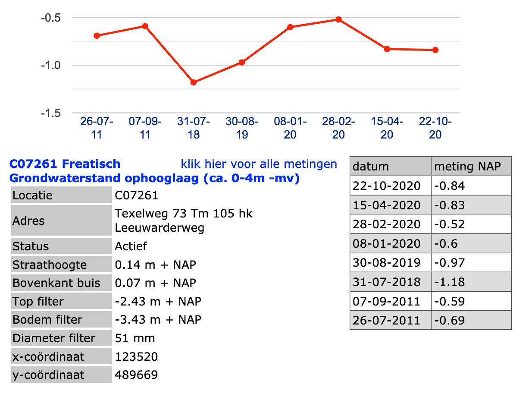Select date cell 07-09-2011
This screenshot has height=397, width=532.
point(391,301)
